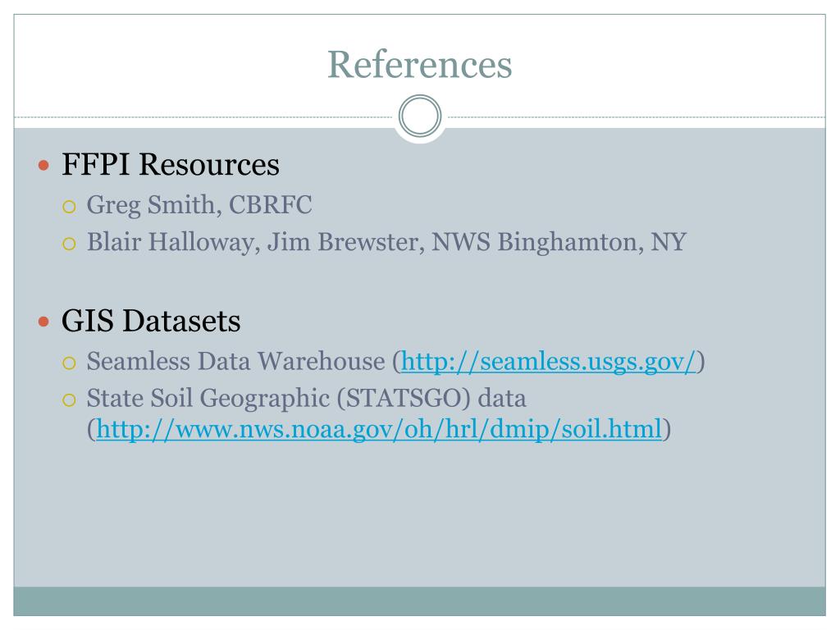The image size is (840, 630).
Task: Click the hollow bullet beside State Soil Geographic
Action: pyautogui.click(x=69, y=399)
